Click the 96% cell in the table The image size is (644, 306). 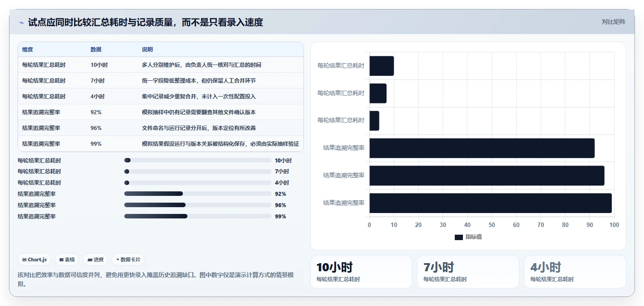(96, 128)
